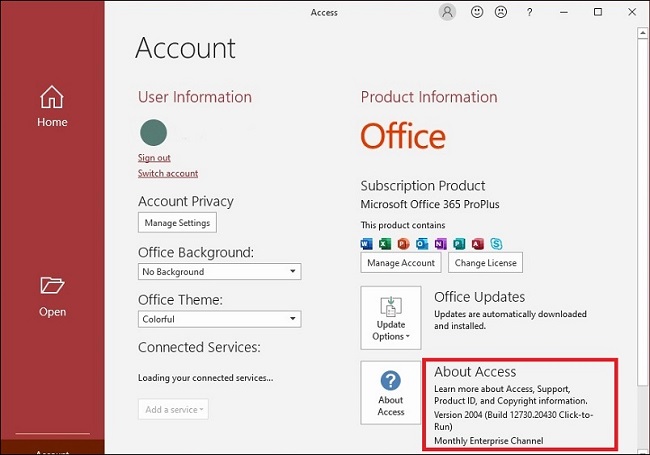Screen dimensions: 650x455
Task: Expand the Office Background dropdown
Action: click(219, 272)
